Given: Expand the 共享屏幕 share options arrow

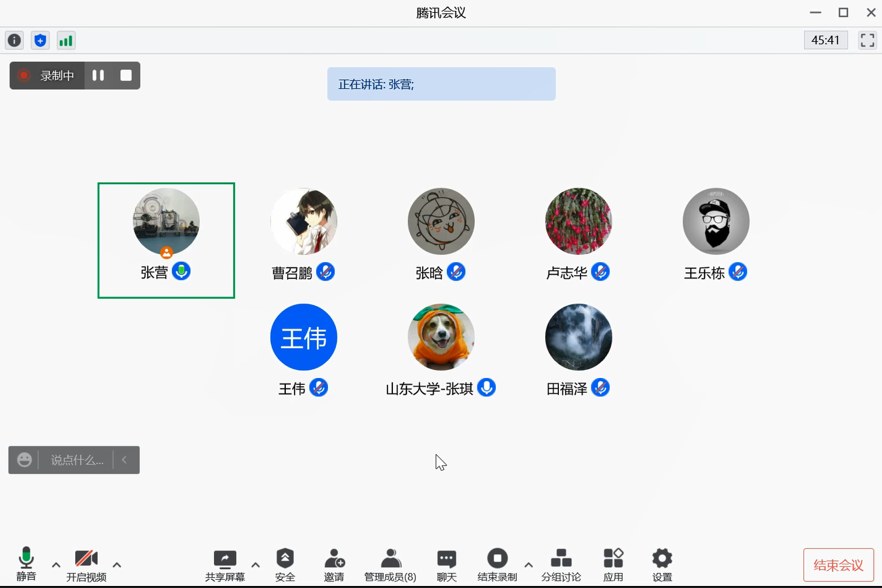Looking at the screenshot, I should coord(255,565).
